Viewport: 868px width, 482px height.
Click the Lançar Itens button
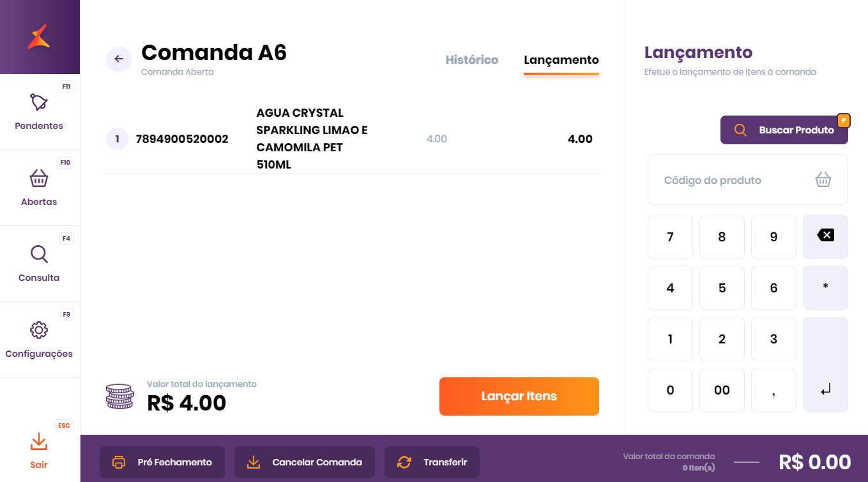tap(519, 396)
